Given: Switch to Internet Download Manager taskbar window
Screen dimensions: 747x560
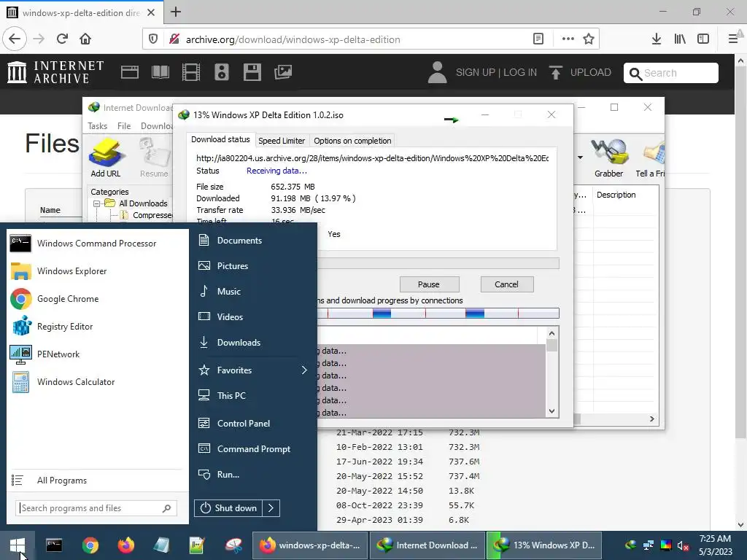Looking at the screenshot, I should [427, 545].
